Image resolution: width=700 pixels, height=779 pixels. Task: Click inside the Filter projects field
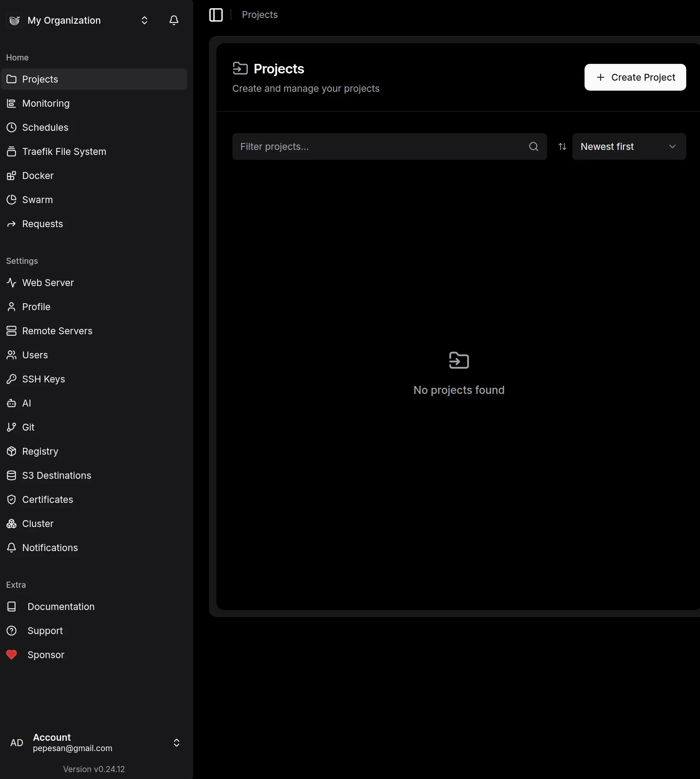point(385,146)
